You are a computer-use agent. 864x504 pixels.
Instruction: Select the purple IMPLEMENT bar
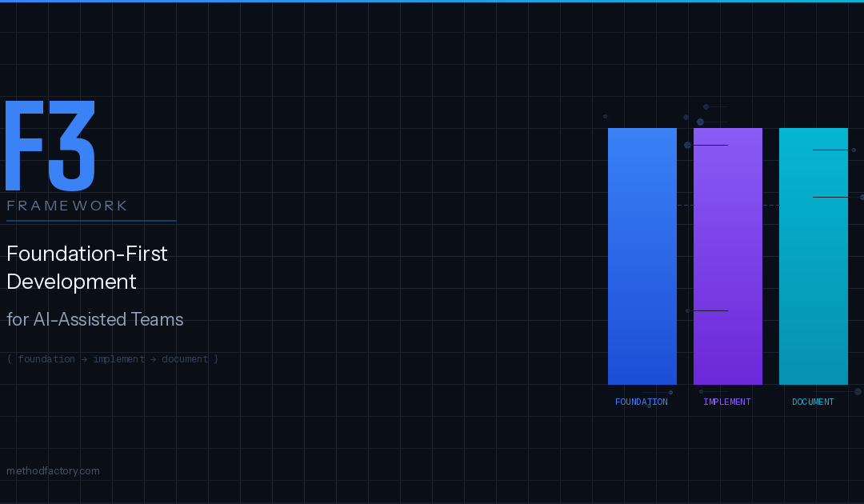(x=727, y=256)
